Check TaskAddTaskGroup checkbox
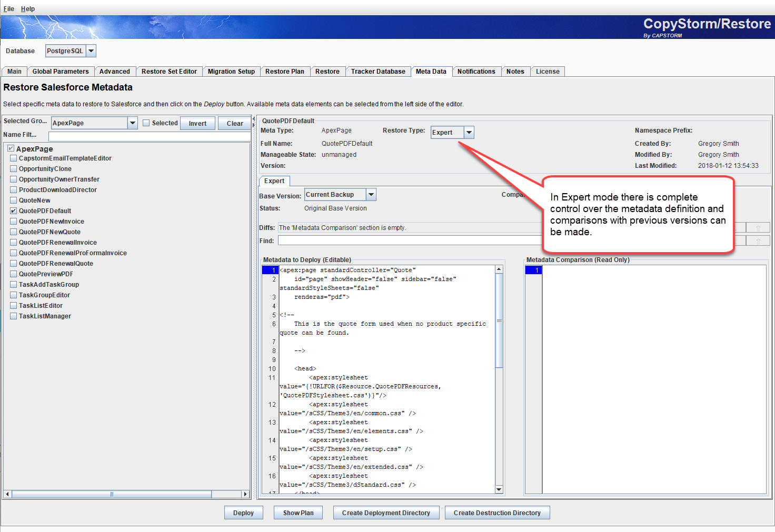This screenshot has height=532, width=775. click(14, 285)
